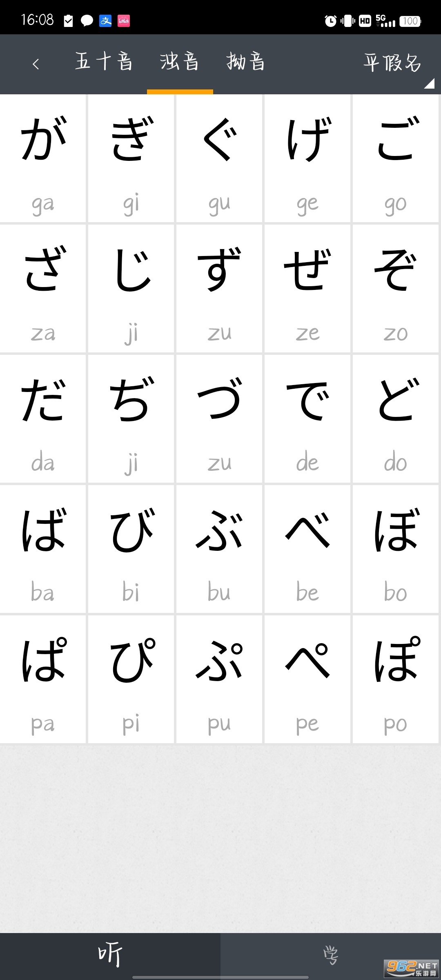This screenshot has width=441, height=980.
Task: Tap the alarm clock status icon
Action: [x=330, y=20]
